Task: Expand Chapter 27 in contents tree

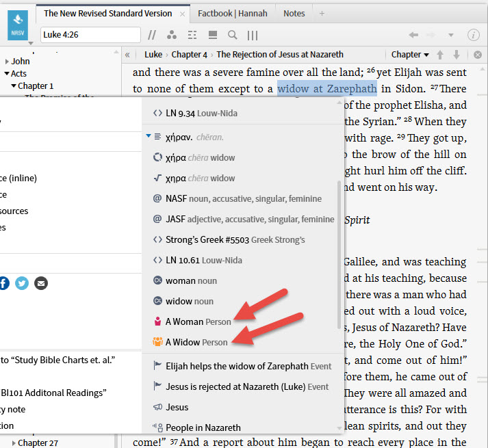Action: click(14, 443)
